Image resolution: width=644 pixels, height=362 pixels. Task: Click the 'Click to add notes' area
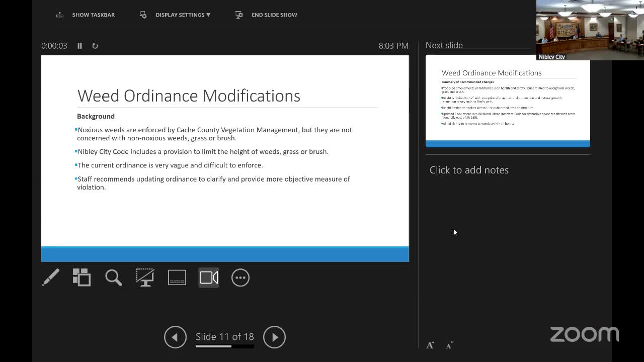pyautogui.click(x=469, y=170)
